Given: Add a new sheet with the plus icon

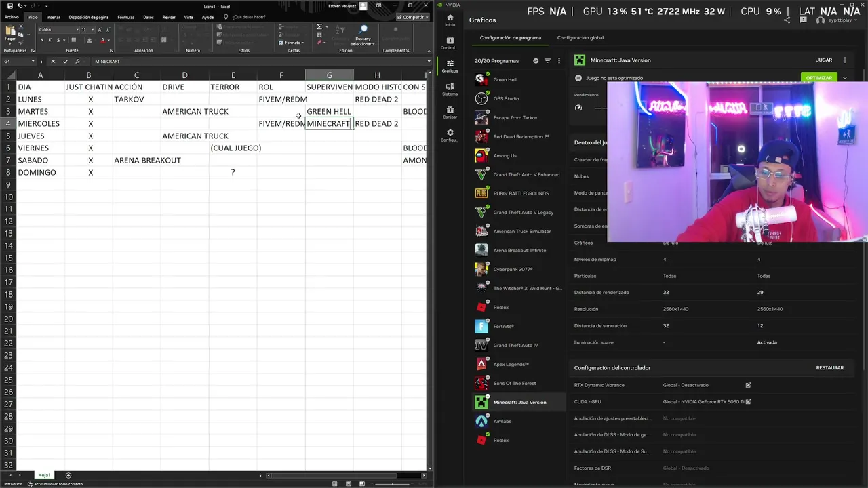Looking at the screenshot, I should pyautogui.click(x=68, y=475).
